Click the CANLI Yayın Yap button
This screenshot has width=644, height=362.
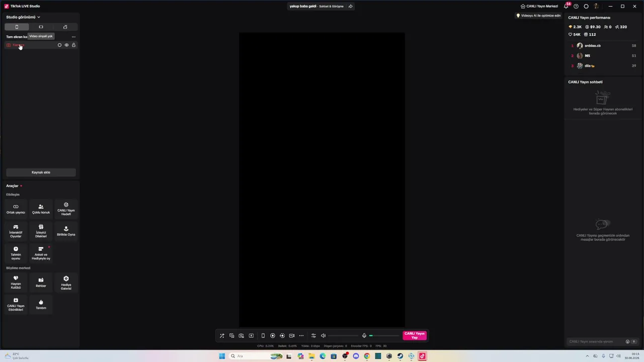pyautogui.click(x=415, y=336)
